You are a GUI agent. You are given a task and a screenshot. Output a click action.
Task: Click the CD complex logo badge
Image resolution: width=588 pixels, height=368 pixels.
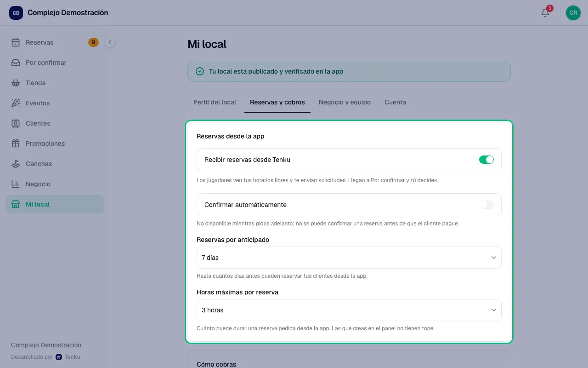click(x=16, y=13)
